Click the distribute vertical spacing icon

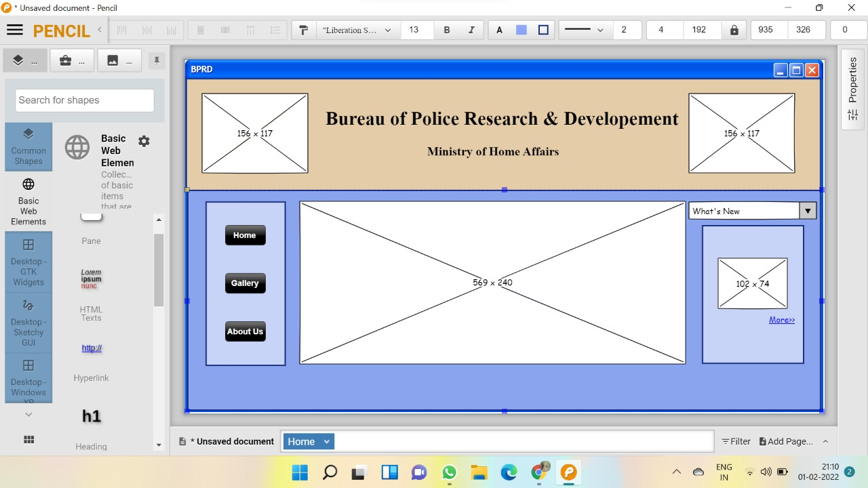click(x=275, y=30)
